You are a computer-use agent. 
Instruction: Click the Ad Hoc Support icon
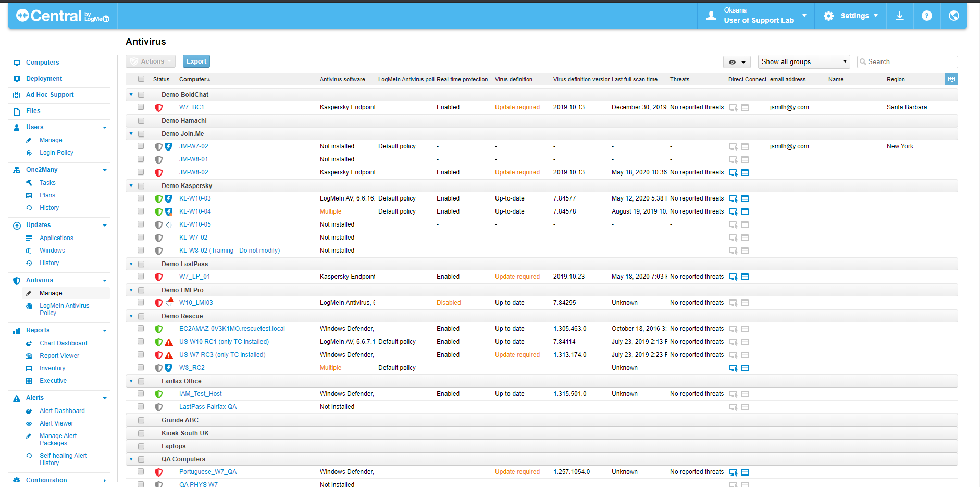(x=17, y=95)
